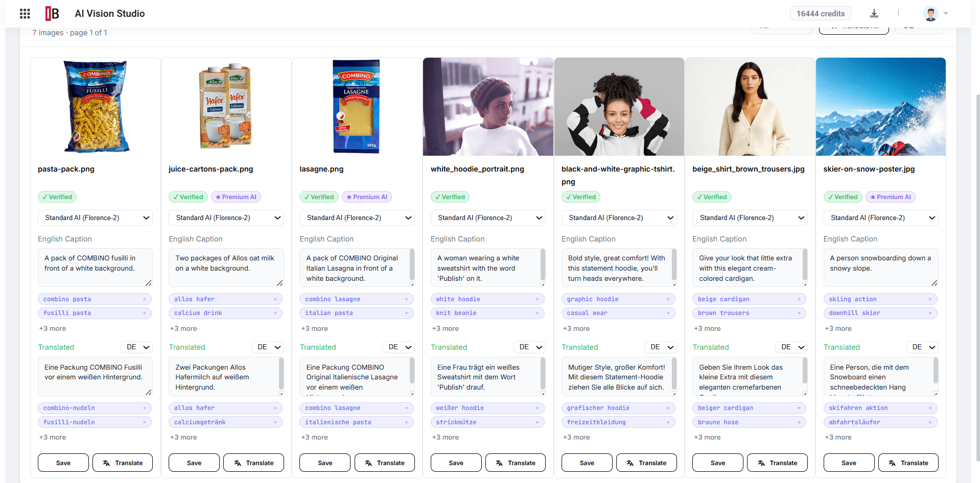Click the 16444 credits badge
Screen dimensions: 980x483
(x=821, y=14)
